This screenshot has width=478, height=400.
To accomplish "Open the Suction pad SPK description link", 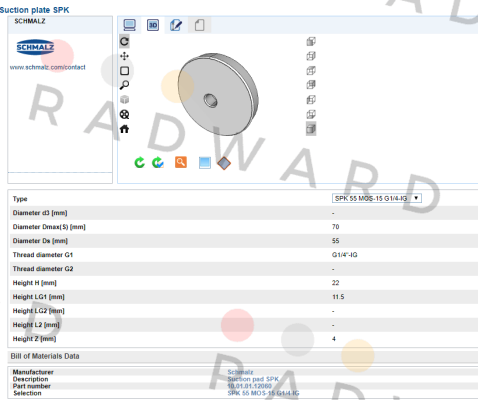I will click(x=253, y=379).
